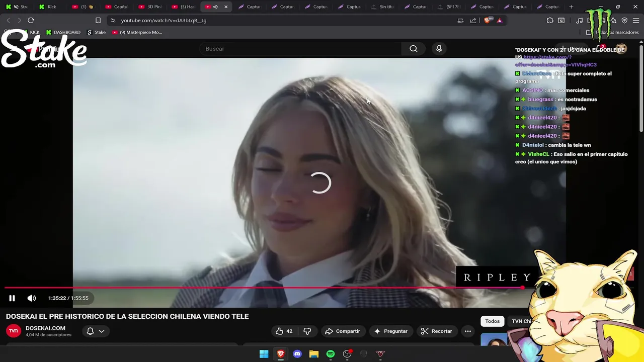Viewport: 644px width, 362px height.
Task: Open the TVN channel avatar
Action: pos(14,331)
